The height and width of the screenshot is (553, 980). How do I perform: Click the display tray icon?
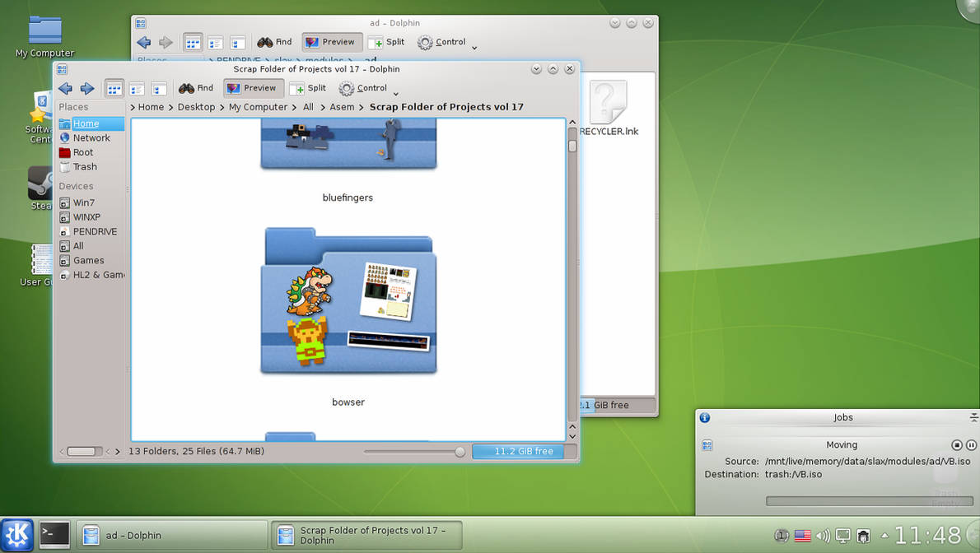point(843,536)
